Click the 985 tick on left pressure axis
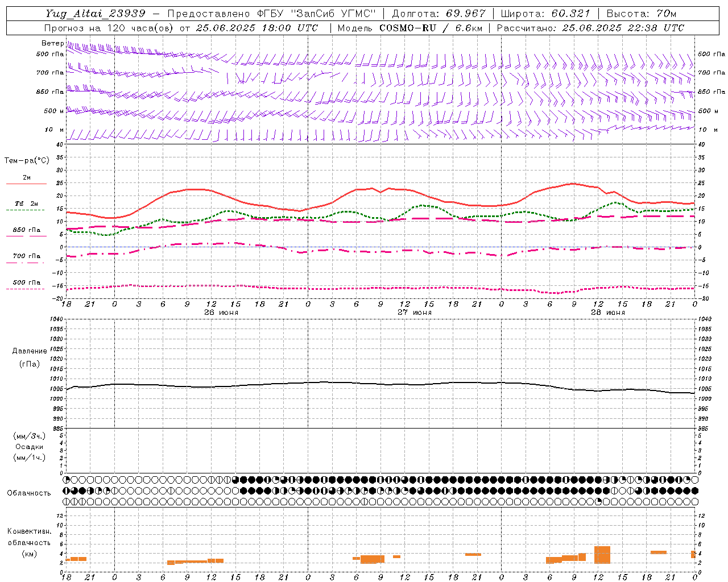Image resolution: width=728 pixels, height=582 pixels. pos(59,429)
